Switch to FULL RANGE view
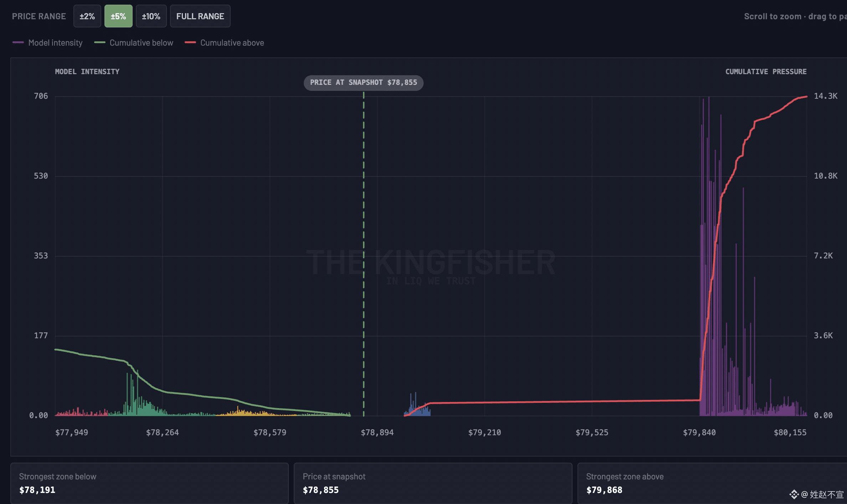The image size is (847, 504). [x=200, y=16]
